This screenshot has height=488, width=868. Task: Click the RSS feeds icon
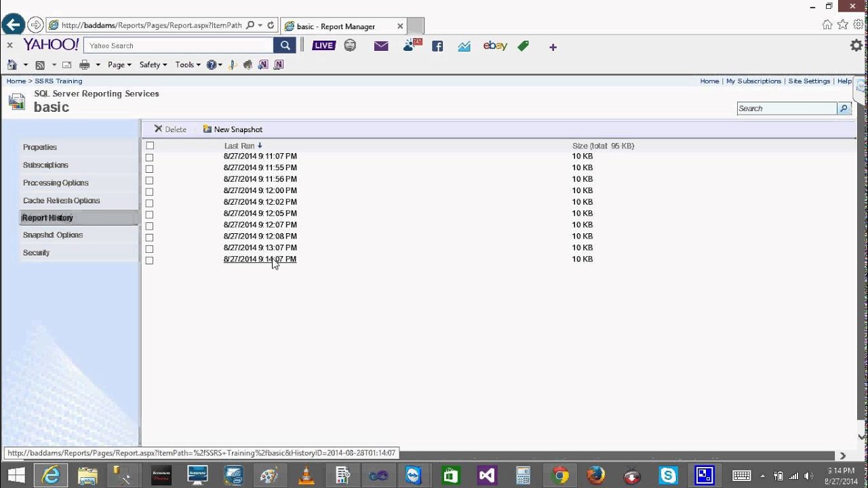click(40, 65)
